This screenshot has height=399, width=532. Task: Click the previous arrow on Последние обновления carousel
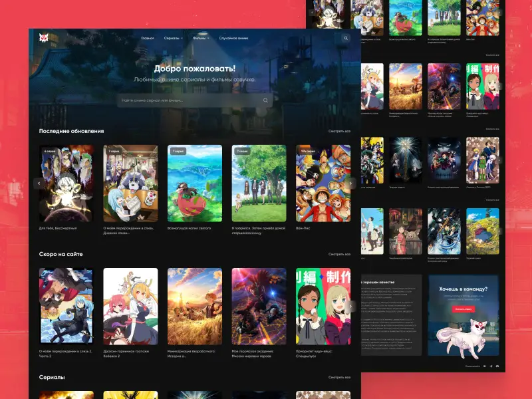(x=39, y=184)
